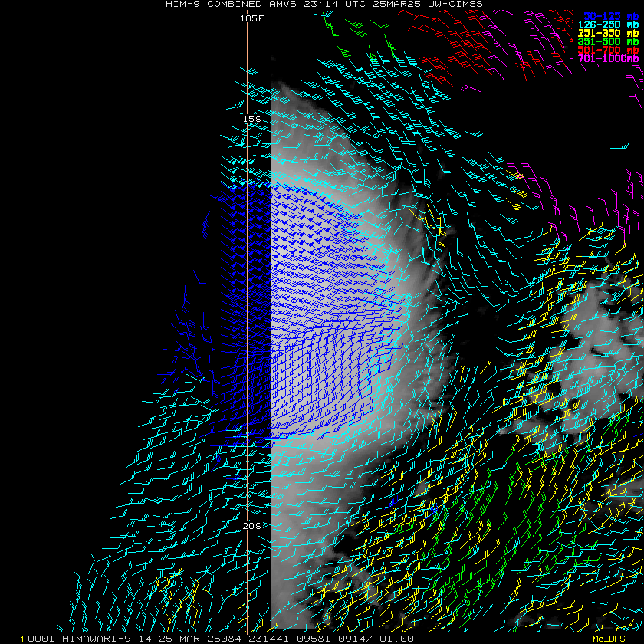Click the 15S latitude label
644x644 pixels.
click(252, 119)
